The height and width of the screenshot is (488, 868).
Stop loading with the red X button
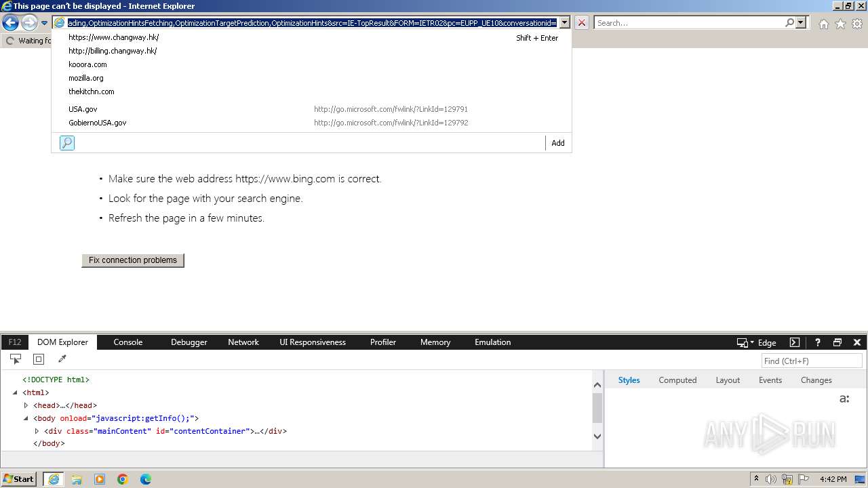(581, 23)
